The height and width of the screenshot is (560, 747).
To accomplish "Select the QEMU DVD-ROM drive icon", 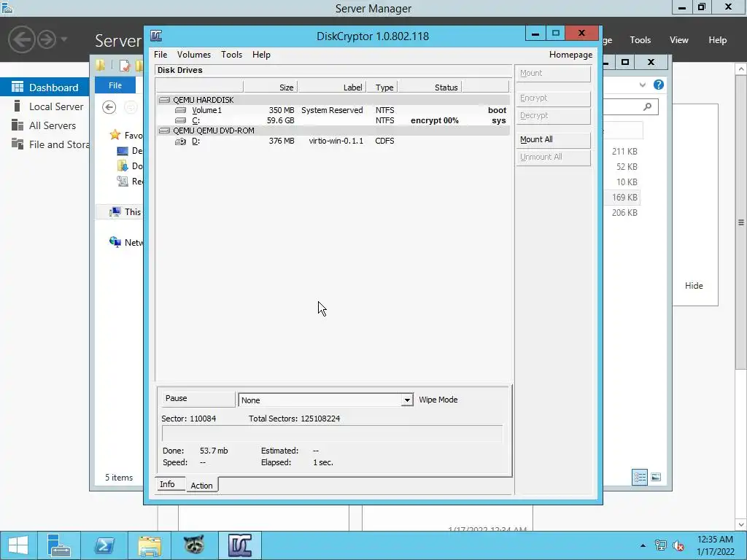I will click(x=164, y=131).
